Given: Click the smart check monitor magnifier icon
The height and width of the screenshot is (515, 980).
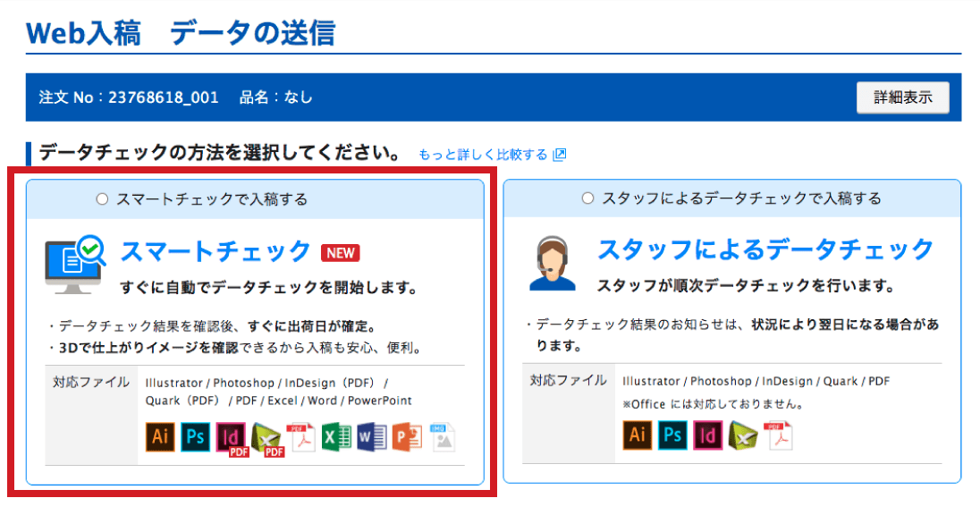Looking at the screenshot, I should (x=75, y=264).
